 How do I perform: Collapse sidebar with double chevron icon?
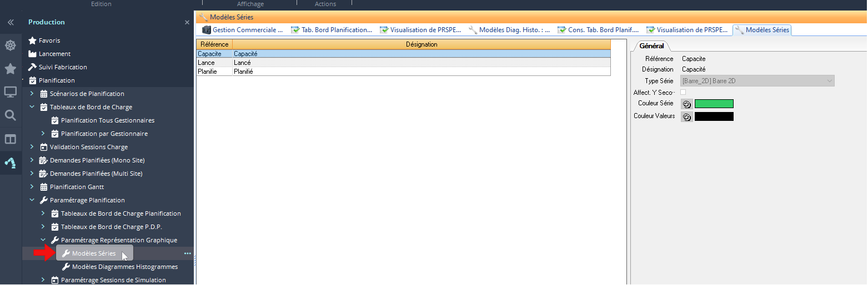point(10,22)
